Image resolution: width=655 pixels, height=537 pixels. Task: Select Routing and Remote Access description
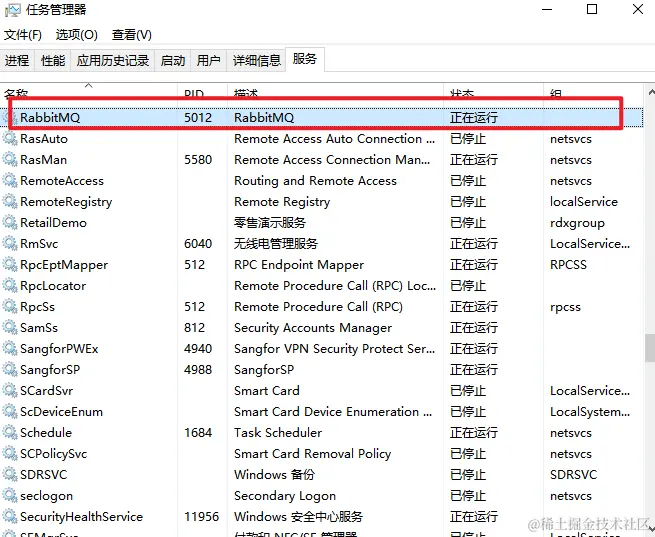[315, 181]
